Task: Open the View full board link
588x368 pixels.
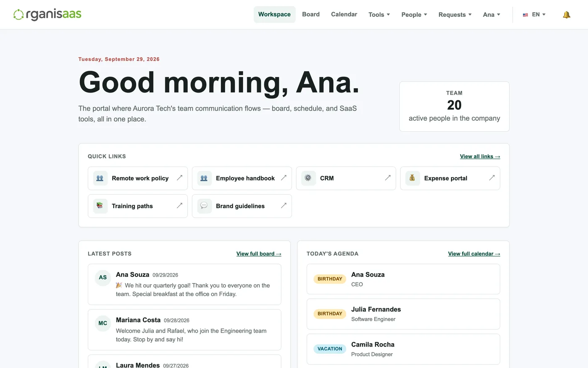Action: point(259,254)
